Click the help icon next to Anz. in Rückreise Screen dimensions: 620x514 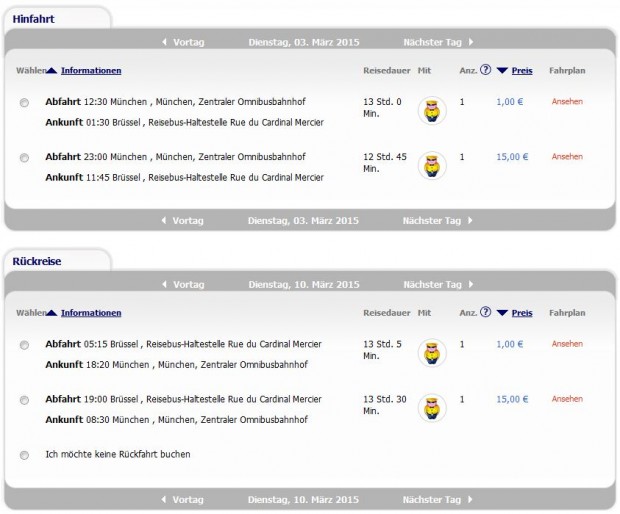485,312
